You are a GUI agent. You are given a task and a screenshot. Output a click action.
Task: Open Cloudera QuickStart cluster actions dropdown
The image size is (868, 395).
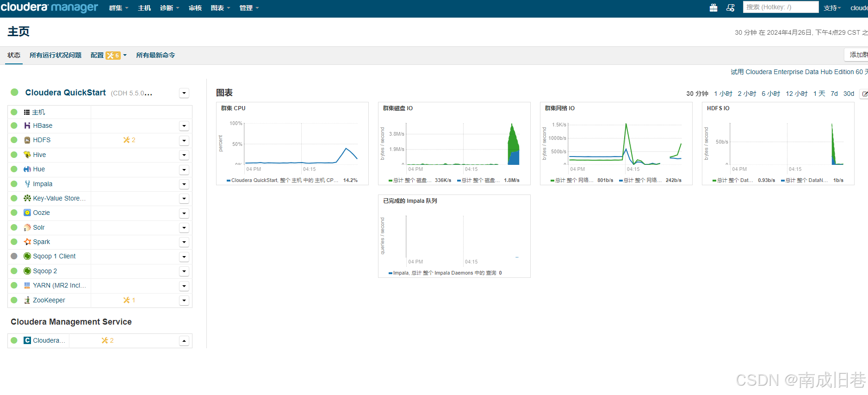(x=184, y=93)
